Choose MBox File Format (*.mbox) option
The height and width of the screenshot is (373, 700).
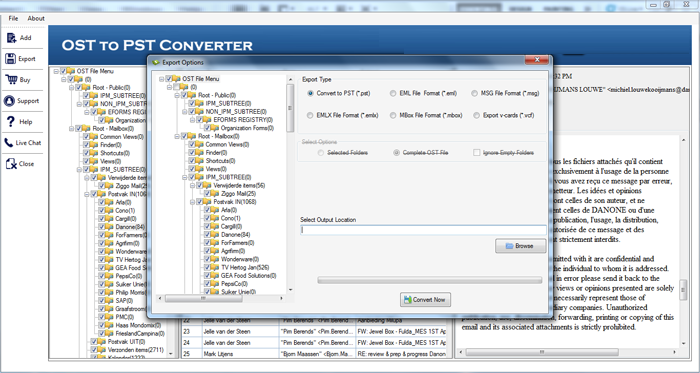coord(393,115)
